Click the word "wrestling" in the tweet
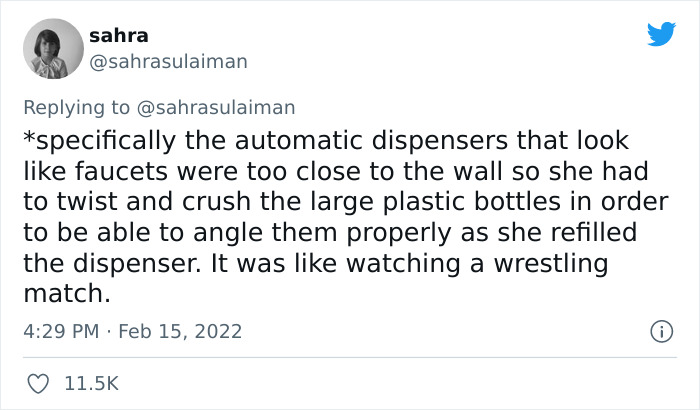 point(551,263)
